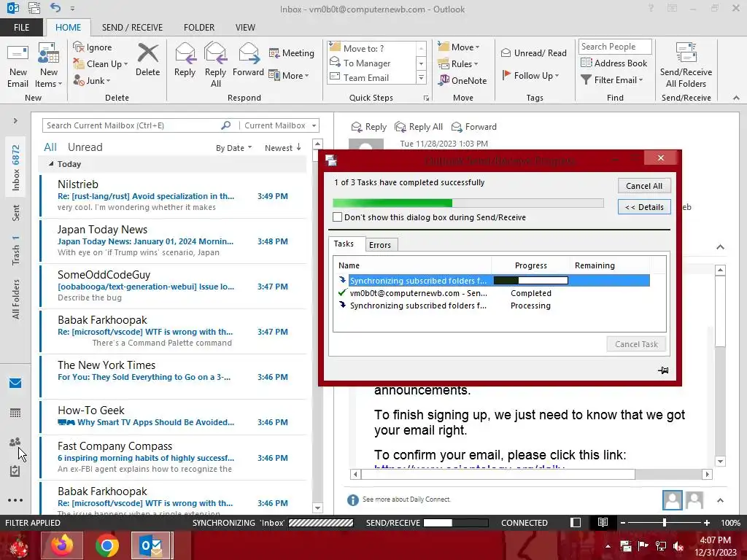Toggle the Unread filter in message list
Screen dimensions: 747x560
(x=85, y=147)
